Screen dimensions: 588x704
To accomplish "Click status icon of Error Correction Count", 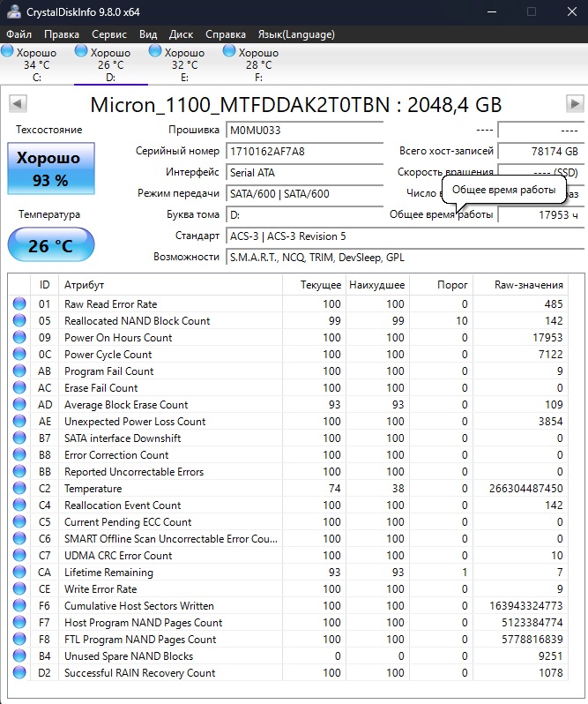I will [x=19, y=455].
